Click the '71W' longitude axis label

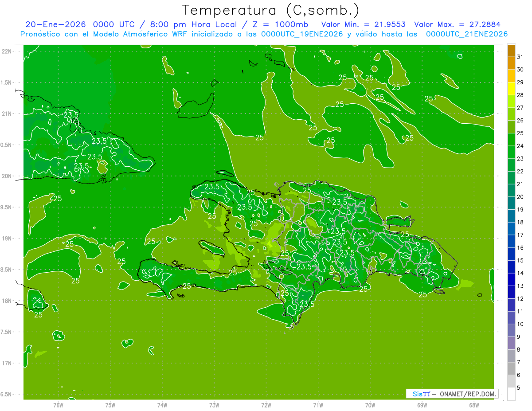point(318,405)
